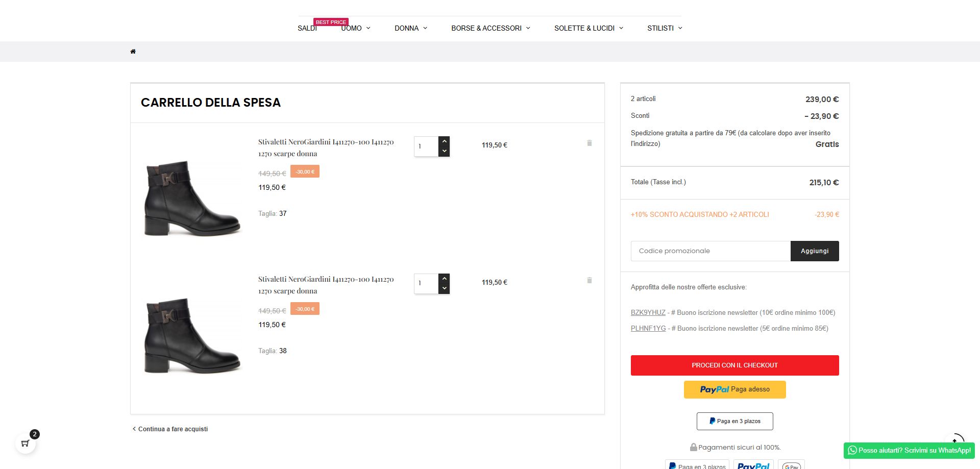Open the SALDI menu item

click(x=307, y=29)
